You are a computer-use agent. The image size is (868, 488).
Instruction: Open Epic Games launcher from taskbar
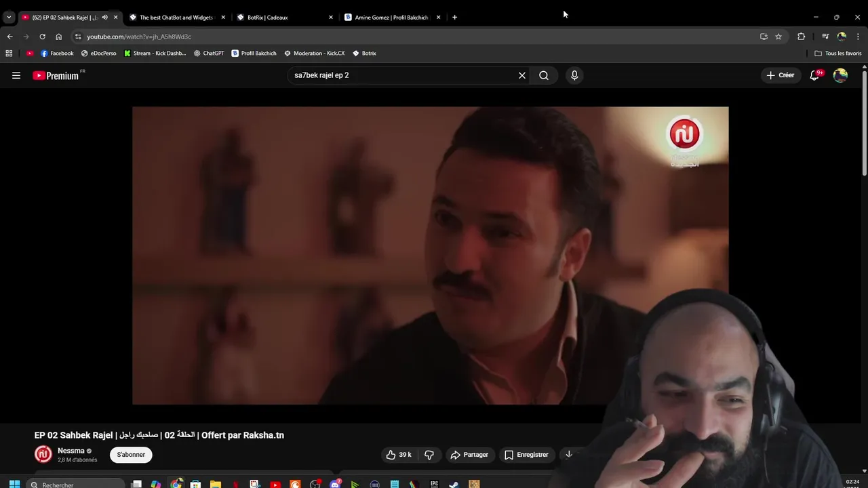click(x=434, y=484)
